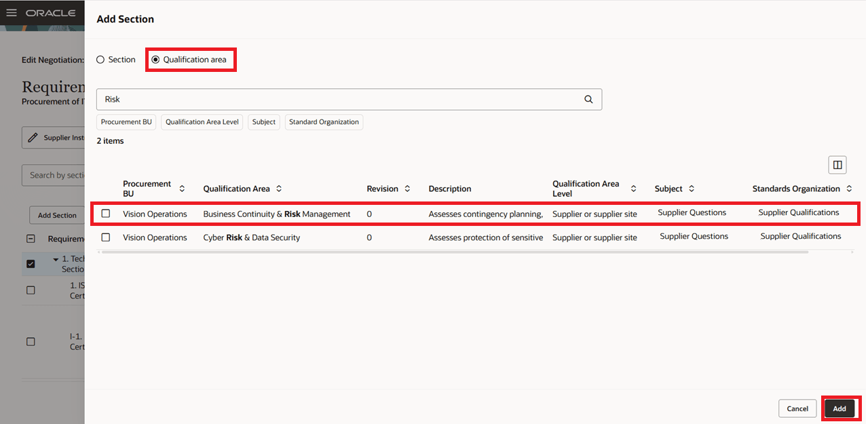Sort by Procurement BU column

pyautogui.click(x=182, y=189)
